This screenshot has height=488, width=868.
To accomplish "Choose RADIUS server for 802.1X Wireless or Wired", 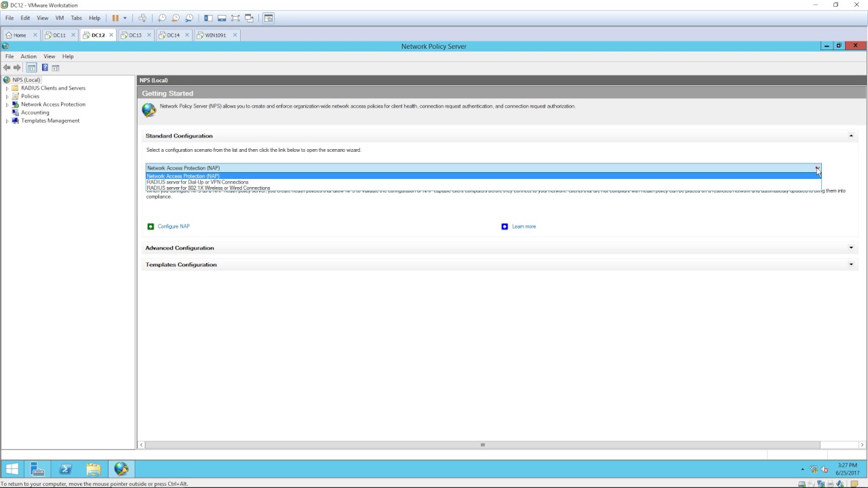I will 484,188.
